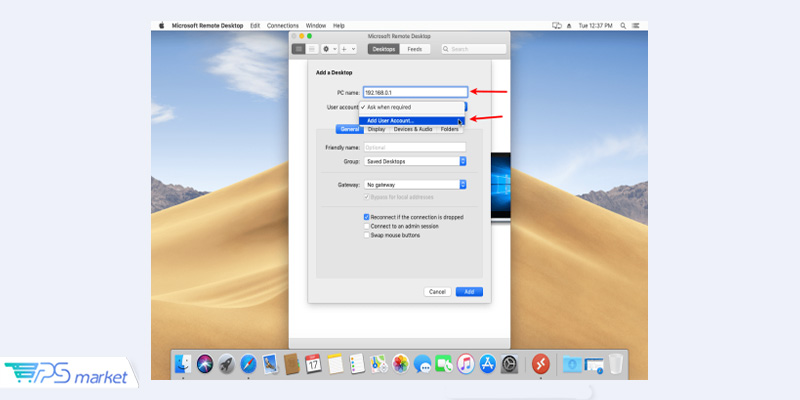Switch to the Display tab

377,130
